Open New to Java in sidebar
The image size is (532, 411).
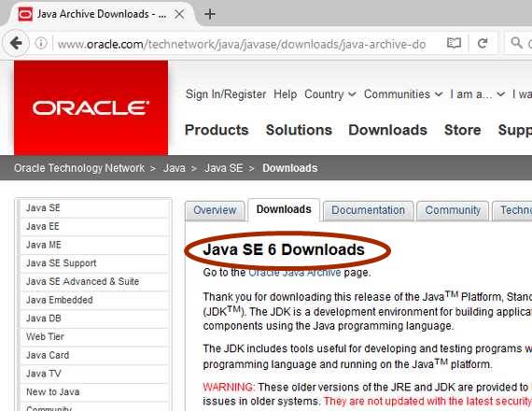tap(94, 391)
